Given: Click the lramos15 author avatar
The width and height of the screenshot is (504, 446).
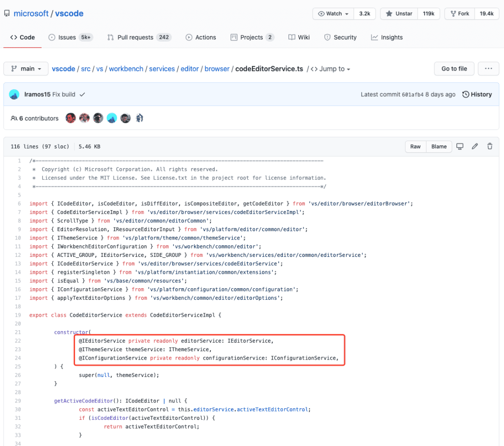Looking at the screenshot, I should coord(14,94).
